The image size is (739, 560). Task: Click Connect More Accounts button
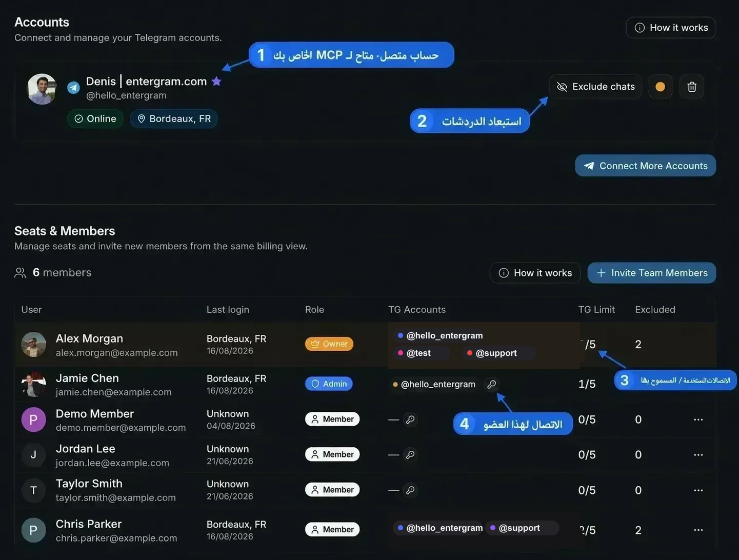click(645, 166)
